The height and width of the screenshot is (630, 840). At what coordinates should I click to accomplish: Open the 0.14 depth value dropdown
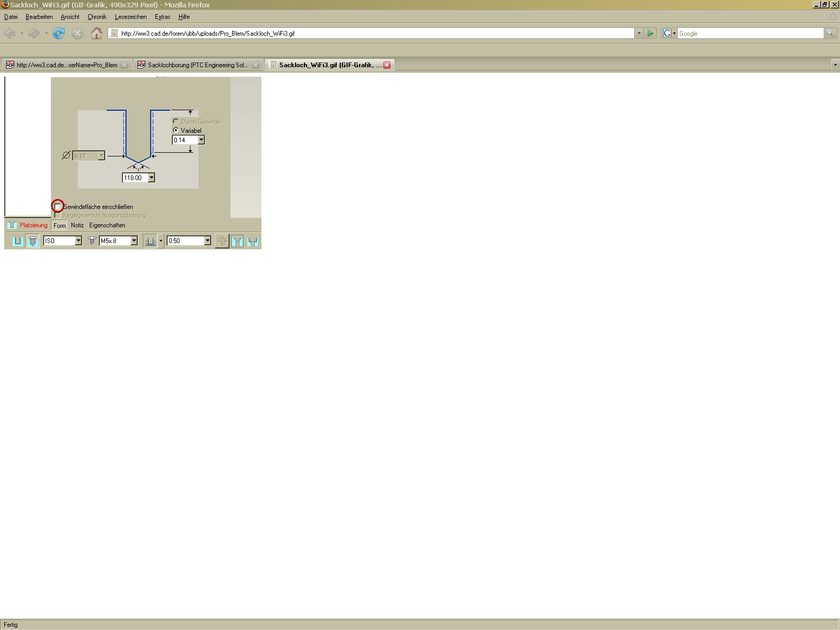(201, 140)
